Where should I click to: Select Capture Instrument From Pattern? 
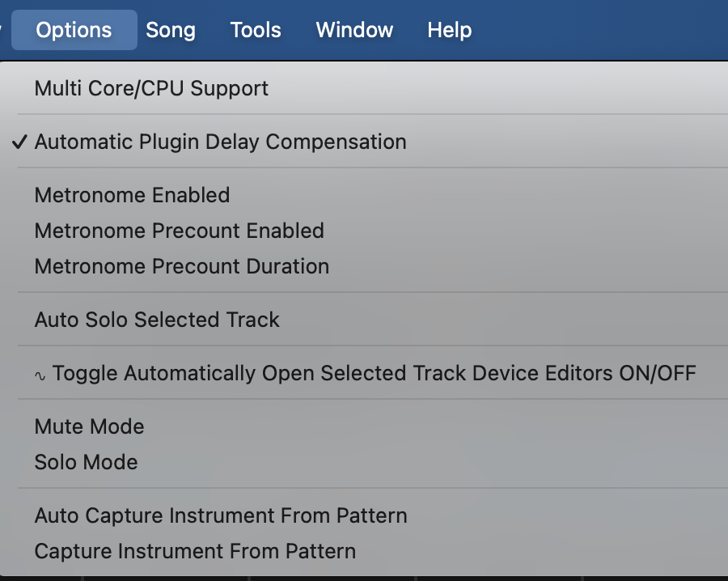(x=195, y=551)
